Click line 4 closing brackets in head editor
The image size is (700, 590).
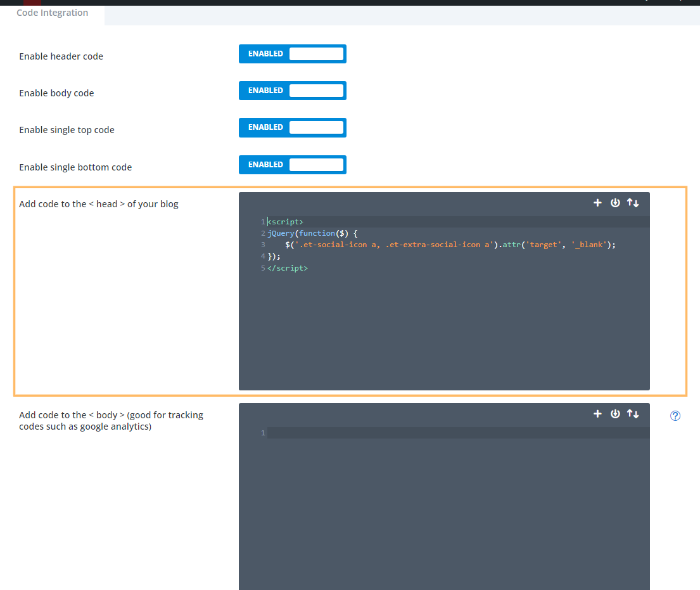click(x=274, y=257)
